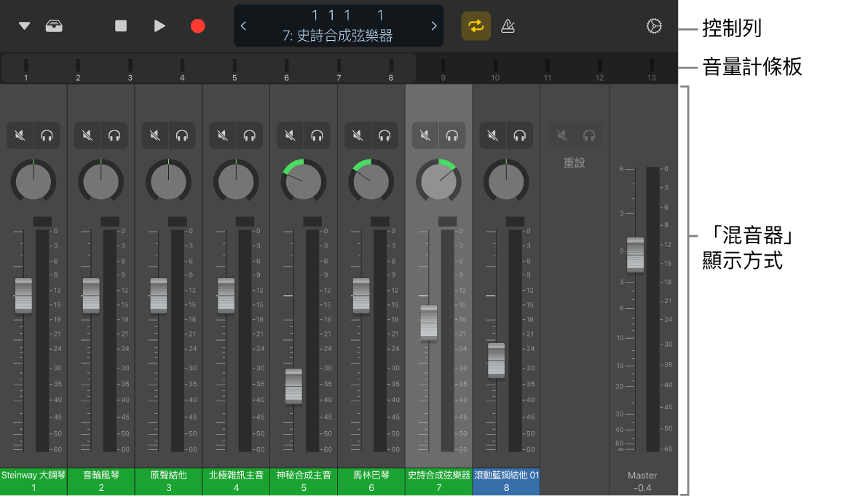Enable the cycle loop mode
The height and width of the screenshot is (496, 868).
point(476,25)
